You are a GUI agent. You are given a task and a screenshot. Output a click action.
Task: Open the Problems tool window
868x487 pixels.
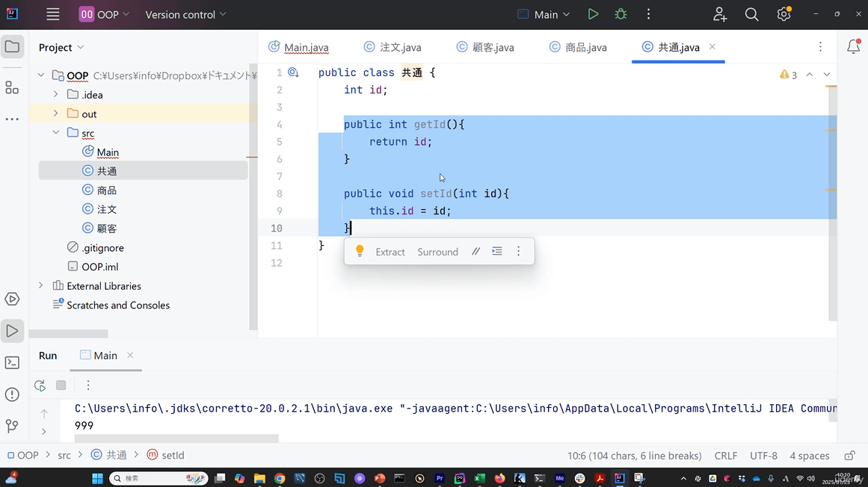12,394
